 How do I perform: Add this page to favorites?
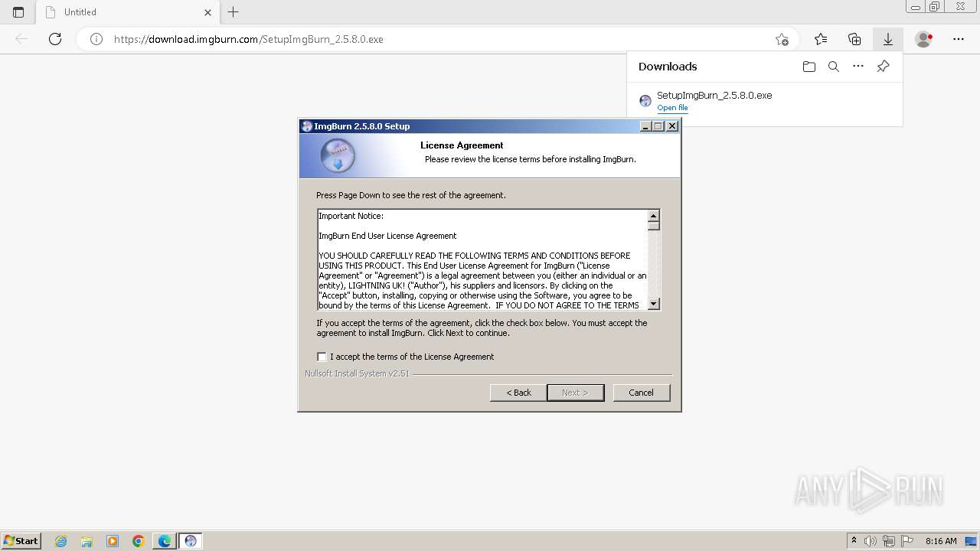coord(782,39)
